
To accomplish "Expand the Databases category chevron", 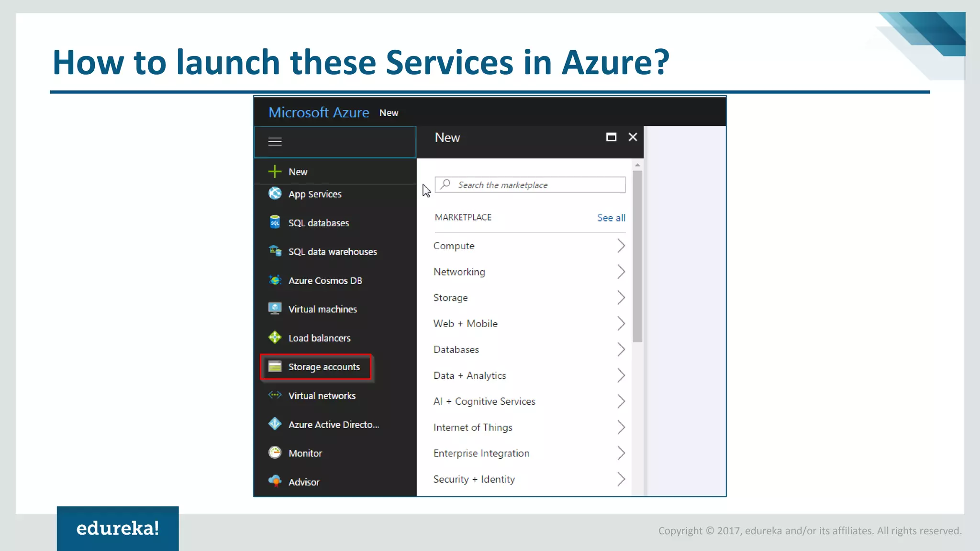I will (x=621, y=350).
